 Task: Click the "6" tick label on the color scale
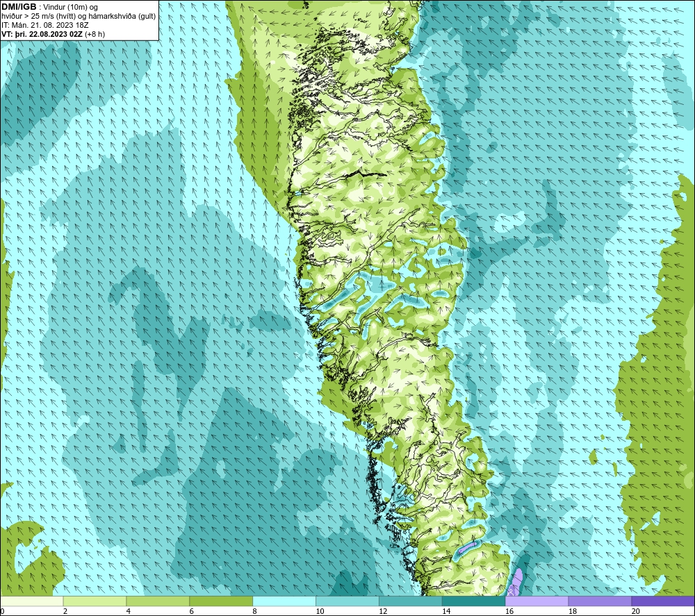[x=192, y=611]
